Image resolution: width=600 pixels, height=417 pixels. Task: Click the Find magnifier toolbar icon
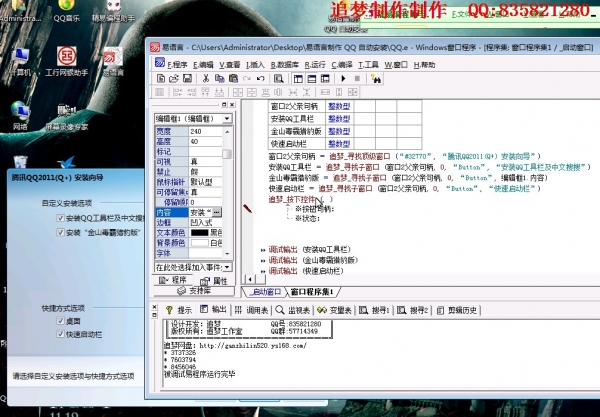tap(279, 78)
